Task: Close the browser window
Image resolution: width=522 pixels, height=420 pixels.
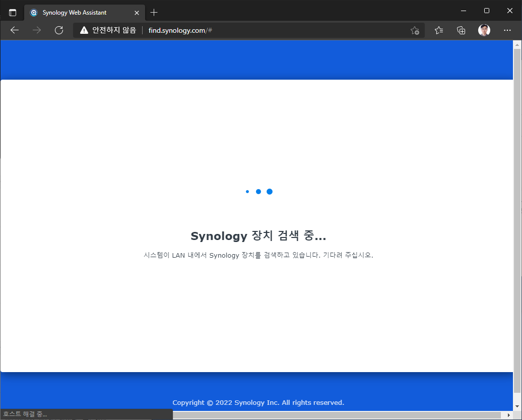Action: click(510, 11)
